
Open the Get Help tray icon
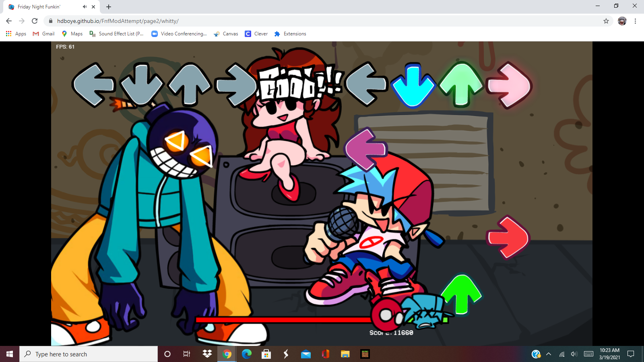pos(536,354)
